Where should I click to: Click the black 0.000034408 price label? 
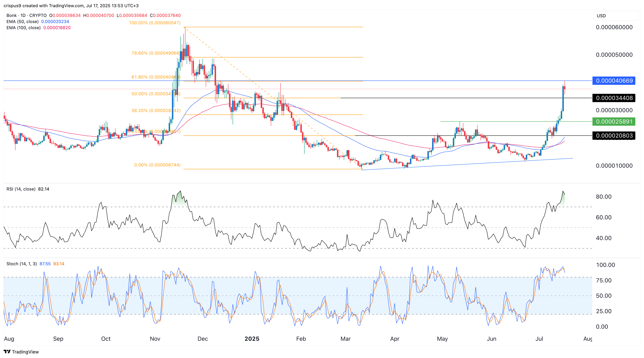click(x=614, y=98)
